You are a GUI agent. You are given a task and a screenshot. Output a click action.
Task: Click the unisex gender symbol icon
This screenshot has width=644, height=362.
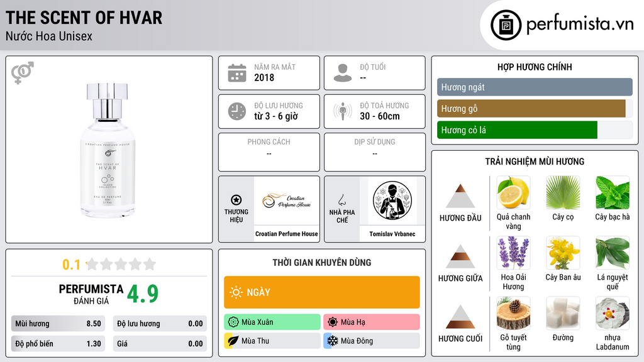[x=23, y=73]
